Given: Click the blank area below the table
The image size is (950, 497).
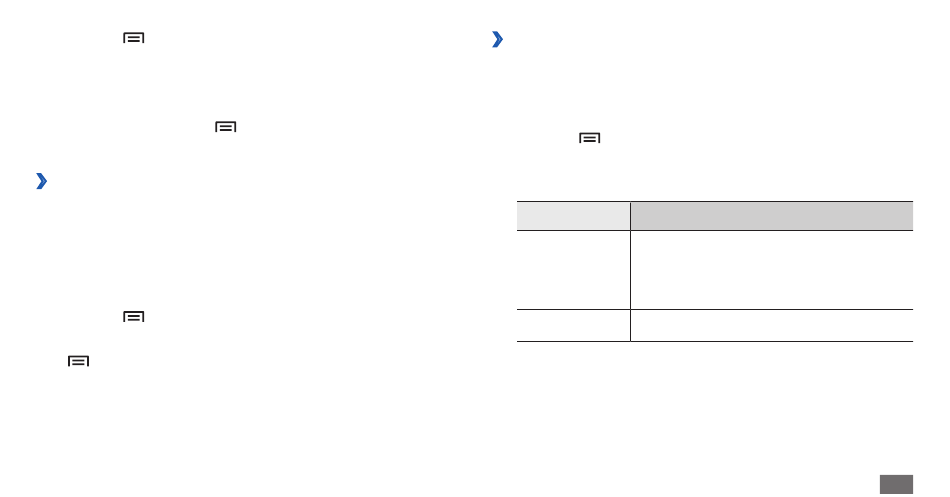Looking at the screenshot, I should (715, 406).
